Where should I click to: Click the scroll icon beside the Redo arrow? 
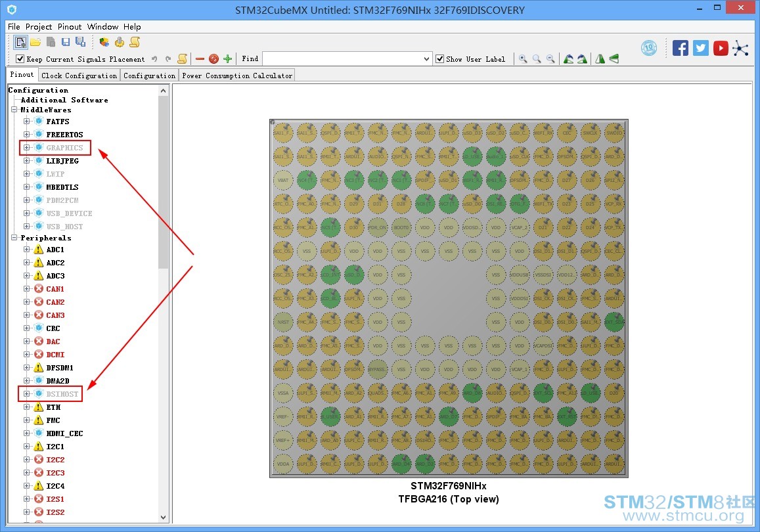point(182,59)
